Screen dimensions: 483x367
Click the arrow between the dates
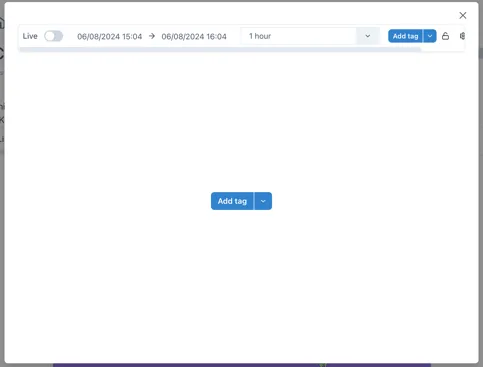(x=152, y=36)
